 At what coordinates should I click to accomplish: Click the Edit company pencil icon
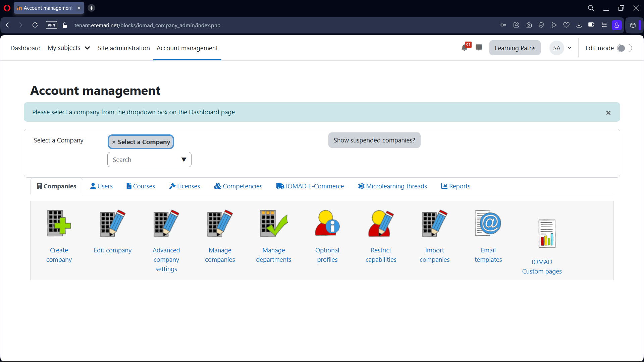[x=113, y=223]
